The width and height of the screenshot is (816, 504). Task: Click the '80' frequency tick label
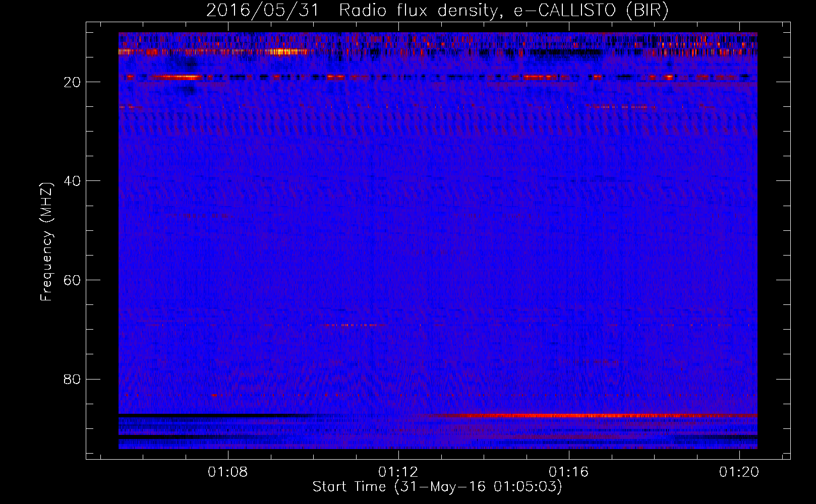pos(72,379)
